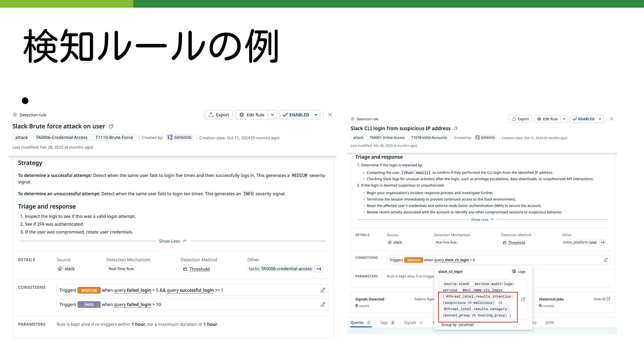Click the MEDIUM severity badge for failed_login > 5
This screenshot has height=363, width=644.
(x=89, y=290)
